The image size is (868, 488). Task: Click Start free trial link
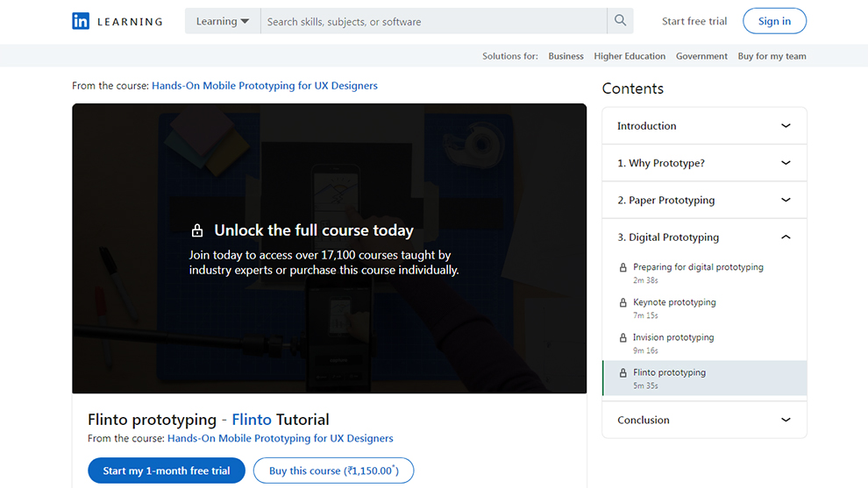tap(694, 21)
